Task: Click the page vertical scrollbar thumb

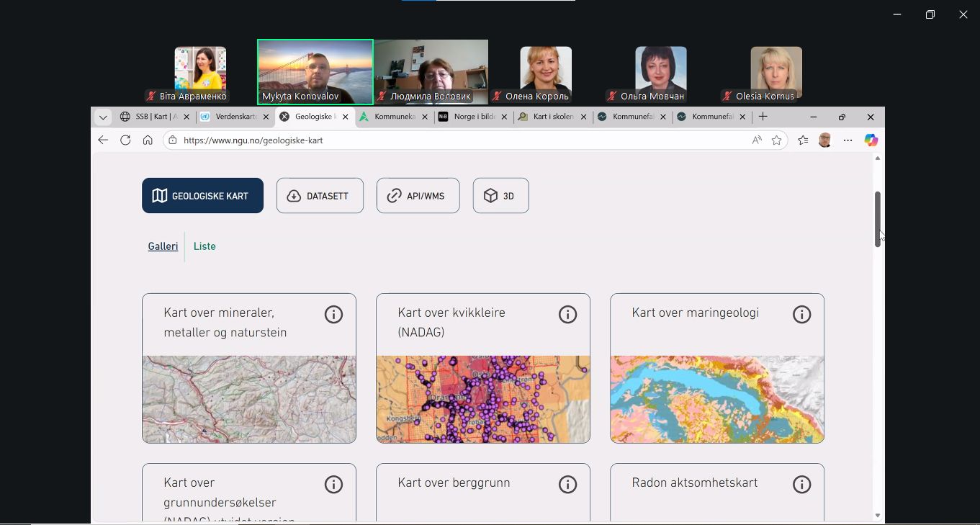Action: click(x=878, y=218)
